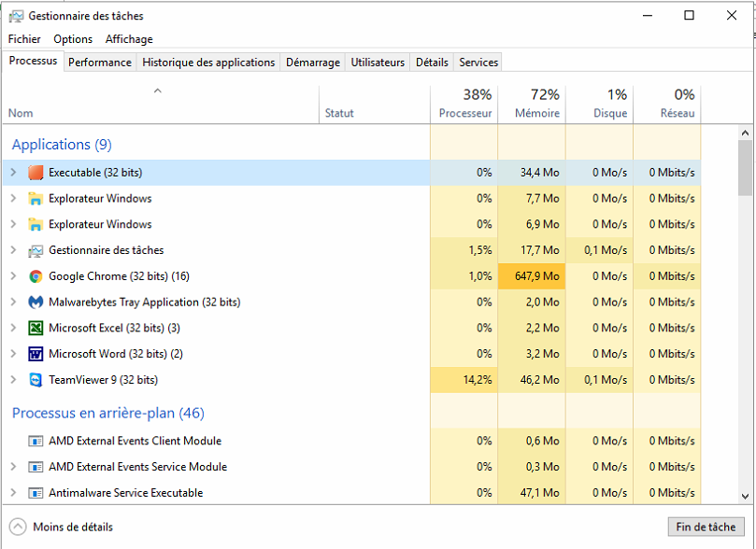Screen dimensions: 756x549
Task: Maximize the Gestionnaire des tâches window
Action: tap(690, 16)
